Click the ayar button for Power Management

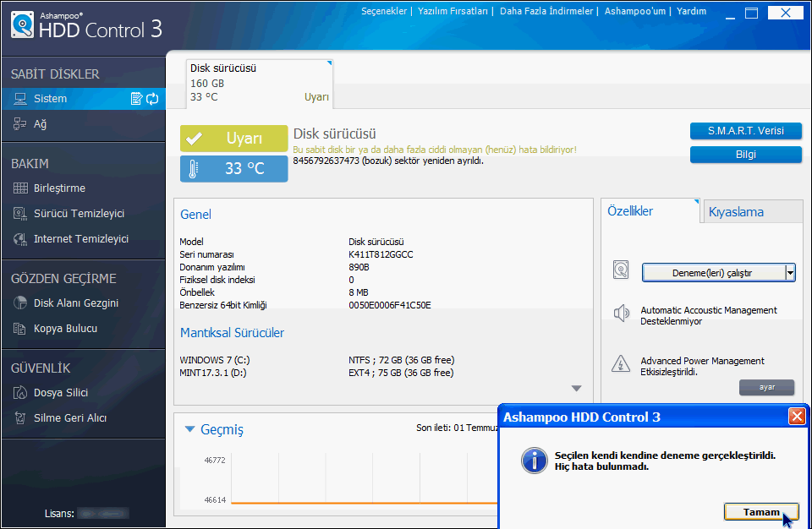[766, 387]
